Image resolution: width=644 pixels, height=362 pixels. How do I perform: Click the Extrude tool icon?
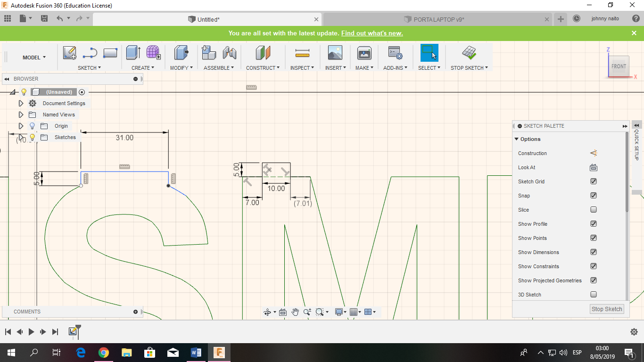point(133,53)
